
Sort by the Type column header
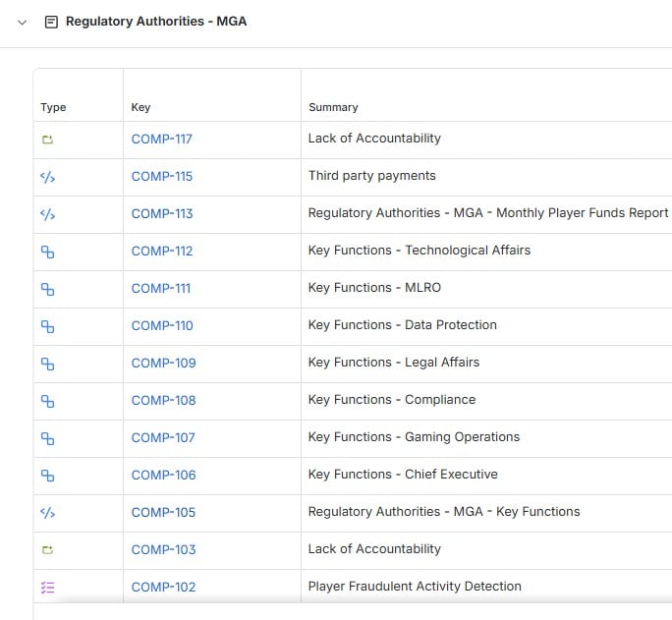pyautogui.click(x=53, y=107)
